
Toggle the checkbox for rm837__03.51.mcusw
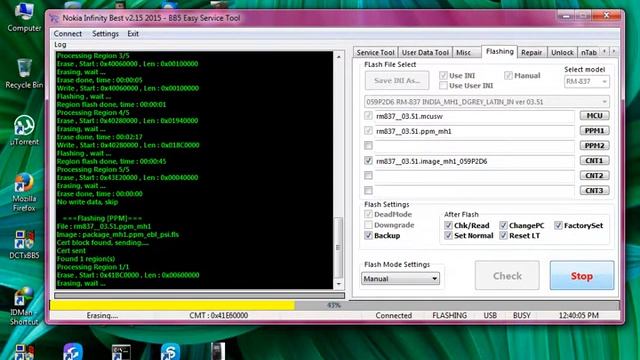368,116
